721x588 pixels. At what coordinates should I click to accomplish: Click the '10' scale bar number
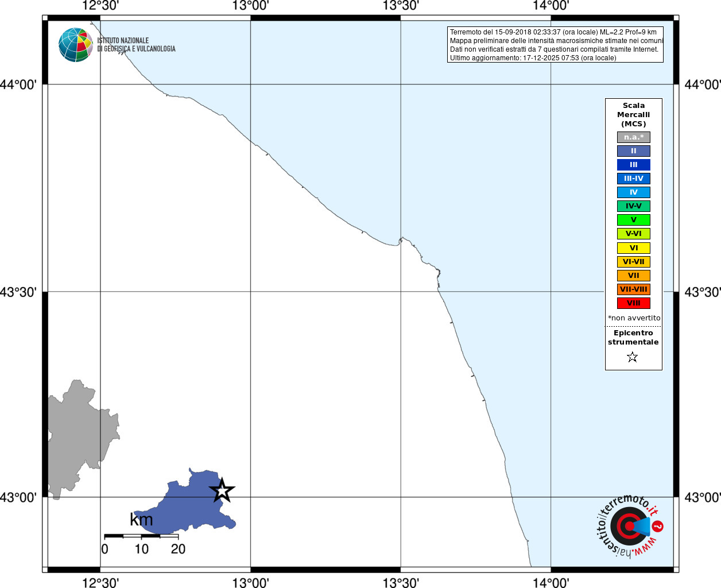[x=141, y=549]
